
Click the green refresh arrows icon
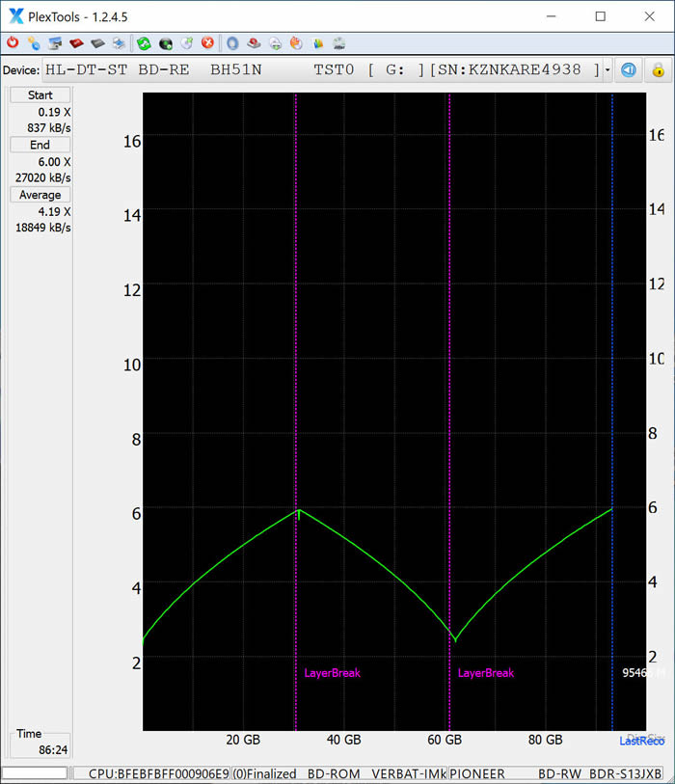[144, 43]
